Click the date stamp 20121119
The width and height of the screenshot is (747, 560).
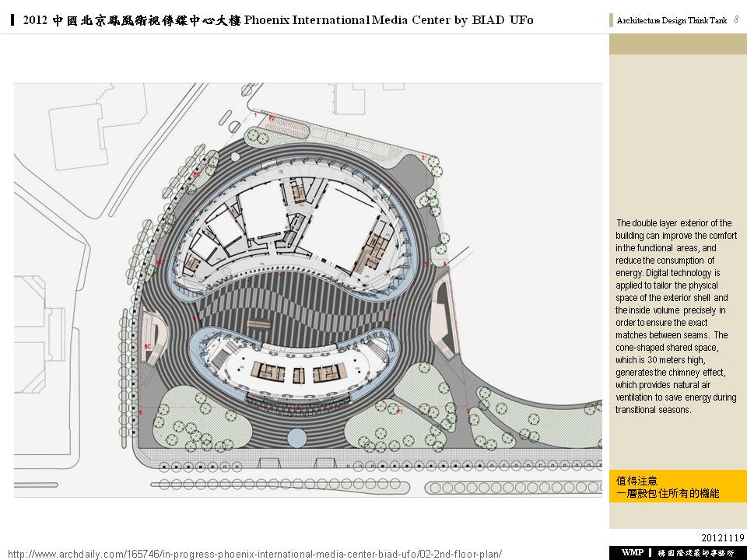724,537
